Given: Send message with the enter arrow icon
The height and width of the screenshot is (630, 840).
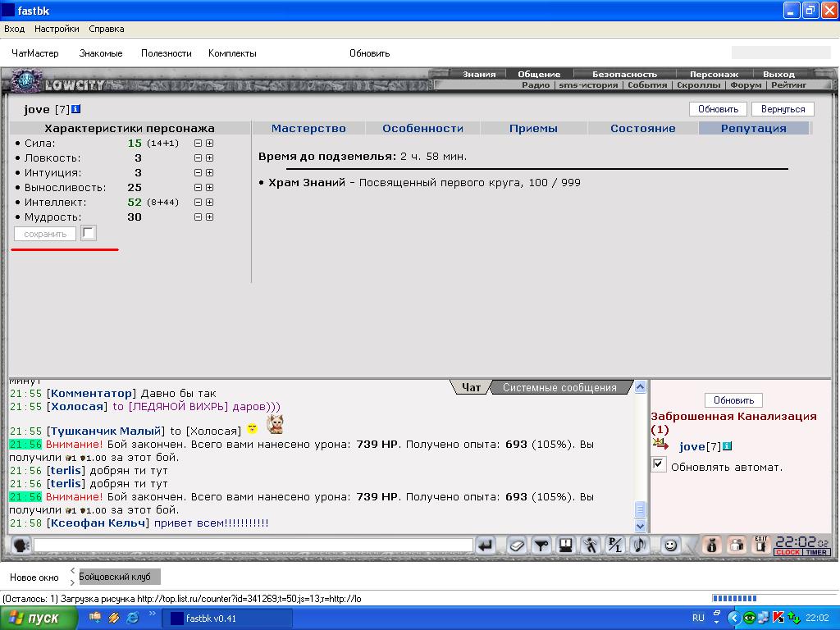Looking at the screenshot, I should tap(486, 546).
